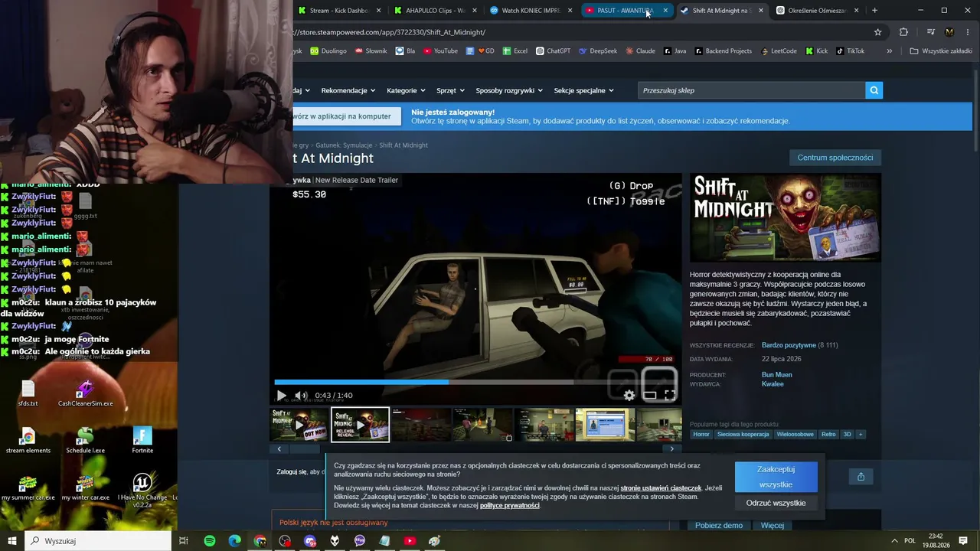Click the Windows Wyszukaj search box
Viewport: 980px width, 551px height.
[98, 541]
